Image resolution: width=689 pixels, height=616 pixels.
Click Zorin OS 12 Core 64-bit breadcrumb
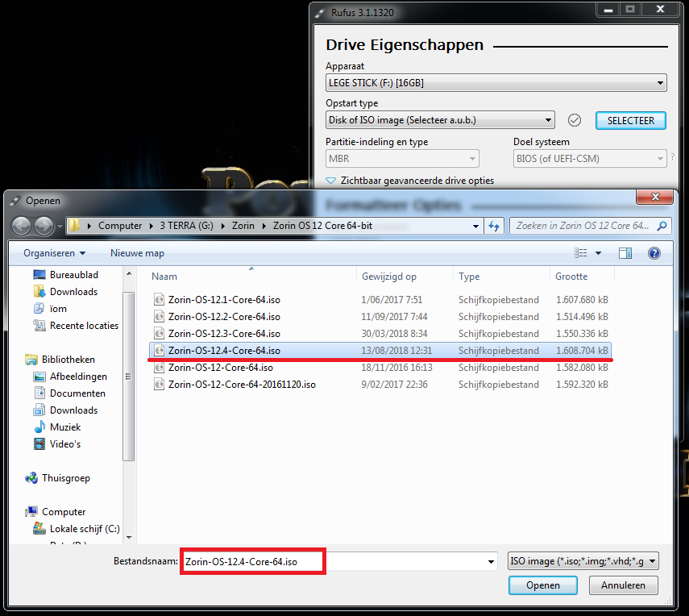tap(322, 226)
